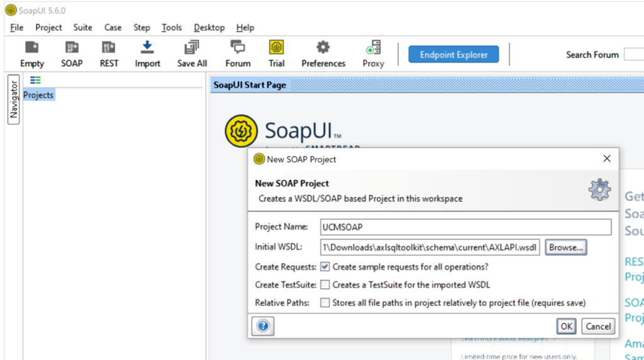
Task: Click the REST project toolbar icon
Action: tap(109, 54)
